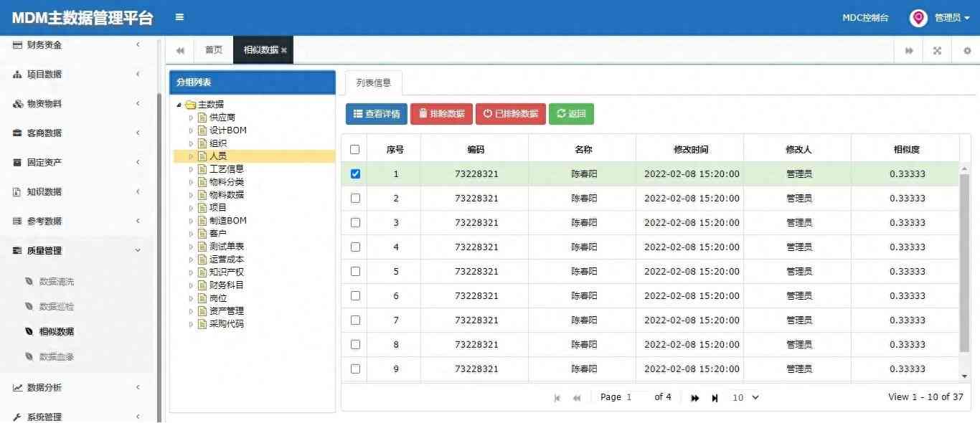Screen dimensions: 980x423
Task: Collapse the 主数据 tree root arrow
Action: point(179,105)
